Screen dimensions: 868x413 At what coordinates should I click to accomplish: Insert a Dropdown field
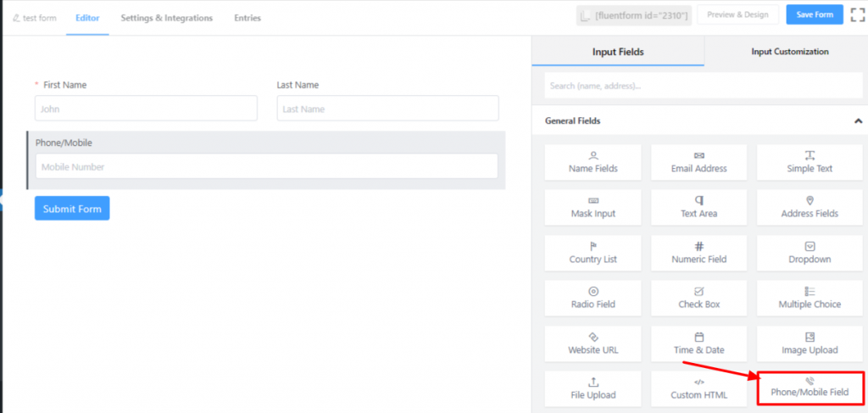(810, 253)
